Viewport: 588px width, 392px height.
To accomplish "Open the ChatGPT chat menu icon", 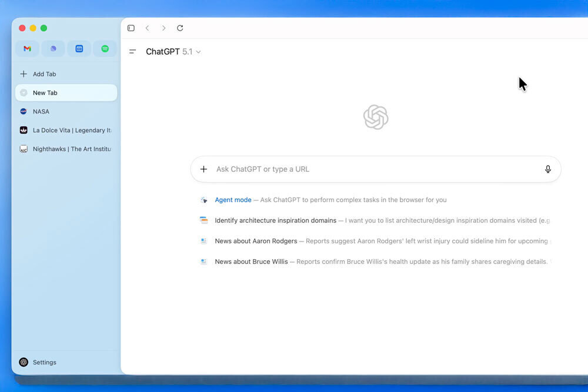I will (132, 52).
